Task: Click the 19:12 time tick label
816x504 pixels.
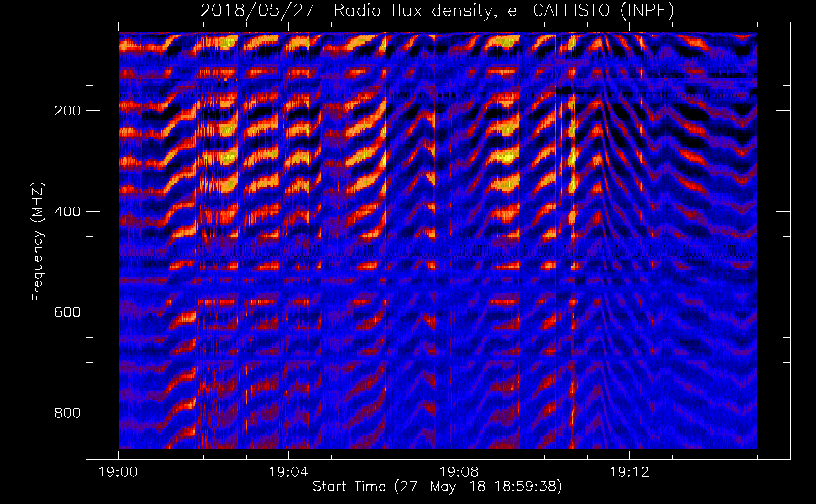Action: (x=629, y=472)
